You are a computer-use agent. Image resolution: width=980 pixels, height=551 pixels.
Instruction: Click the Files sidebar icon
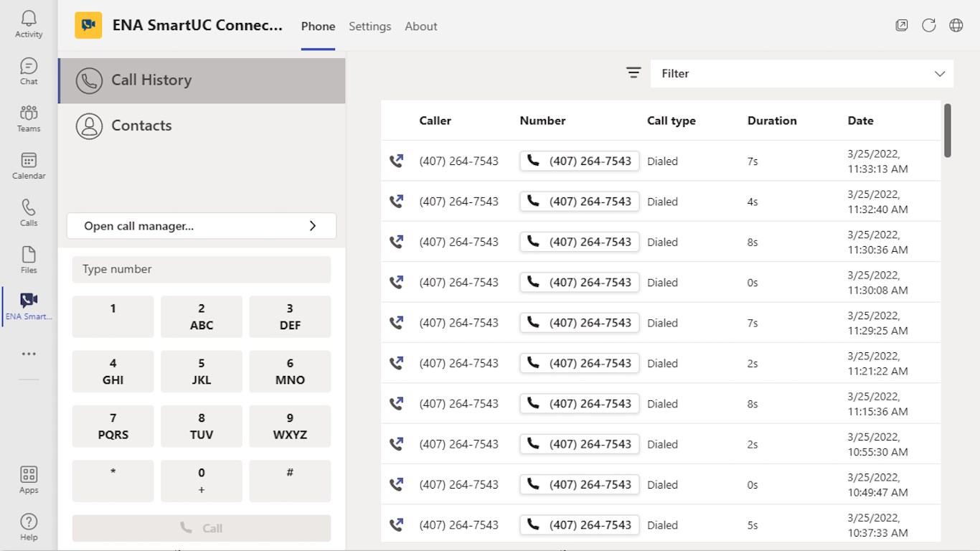[29, 260]
